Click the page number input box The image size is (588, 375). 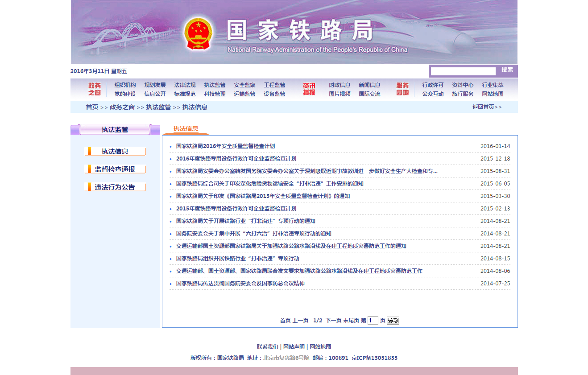coord(373,321)
